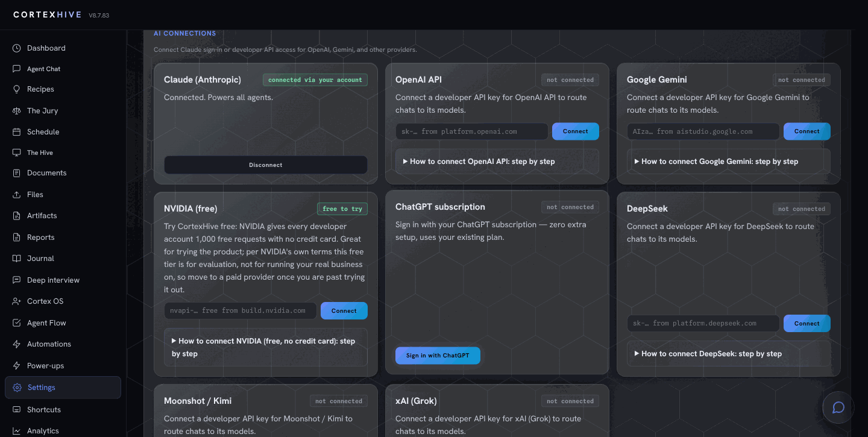Screen dimensions: 868x437
Task: Click the xAI (Grok) 'not connected' badge
Action: [x=570, y=401]
